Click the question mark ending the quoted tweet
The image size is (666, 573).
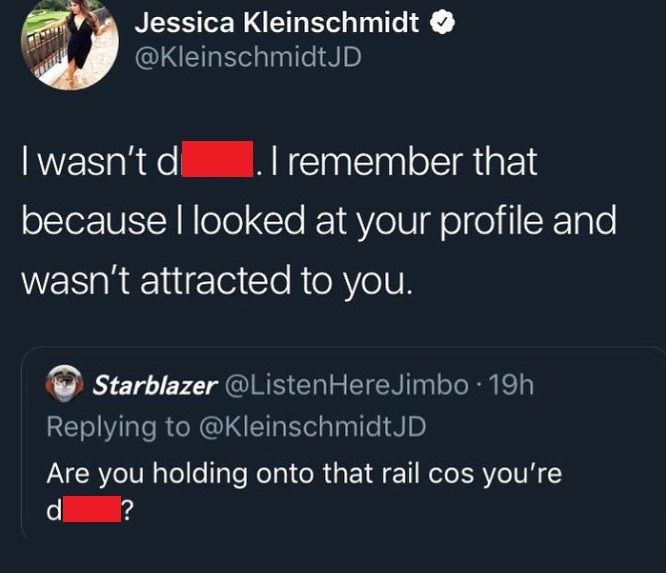125,512
